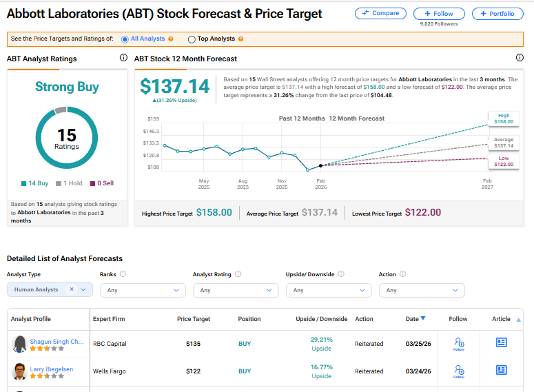
Task: Open the RBC Capital article icon
Action: coord(502,342)
